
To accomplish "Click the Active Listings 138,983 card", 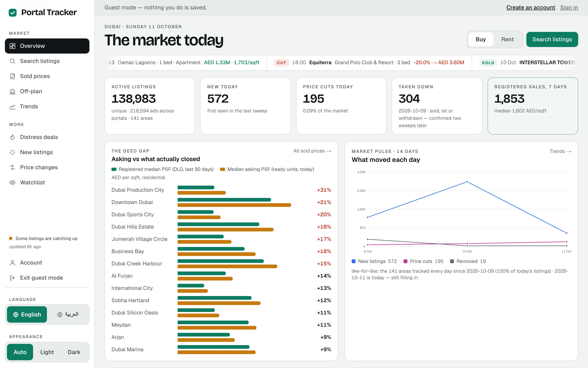I will [150, 106].
